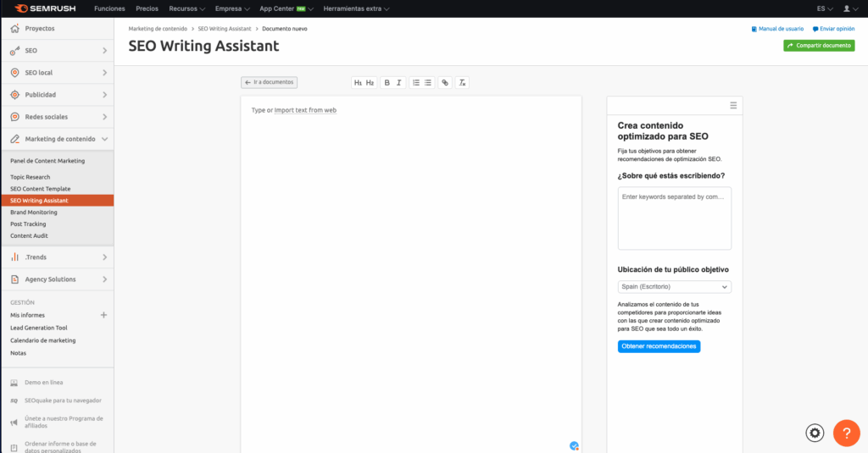
Task: Click the Proyectos home icon
Action: 15,28
